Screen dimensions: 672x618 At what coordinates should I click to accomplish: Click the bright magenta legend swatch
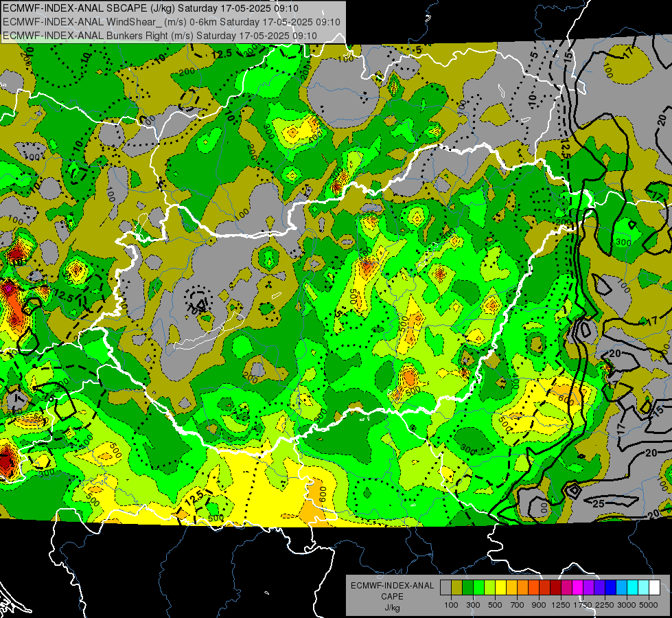point(578,588)
